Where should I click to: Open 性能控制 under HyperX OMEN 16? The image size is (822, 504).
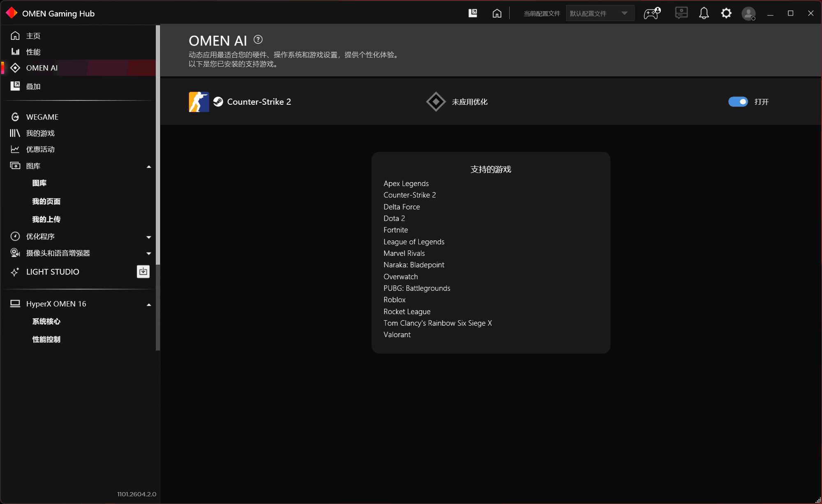46,339
